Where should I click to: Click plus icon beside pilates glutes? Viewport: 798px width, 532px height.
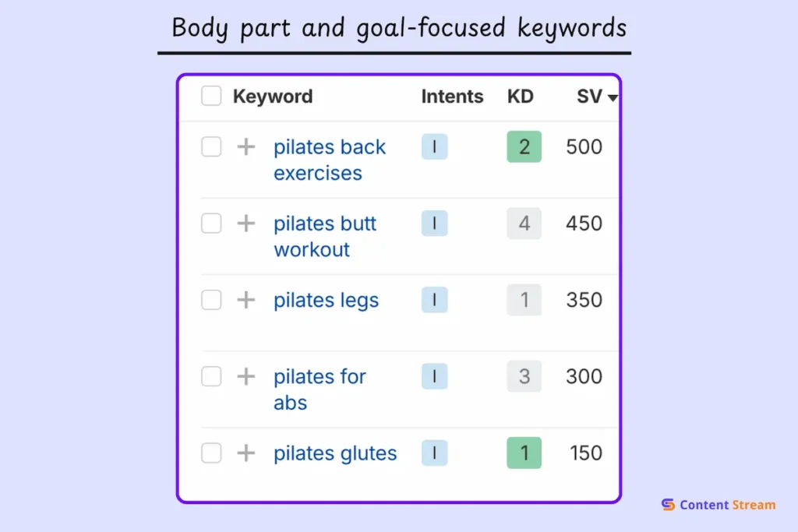(246, 453)
